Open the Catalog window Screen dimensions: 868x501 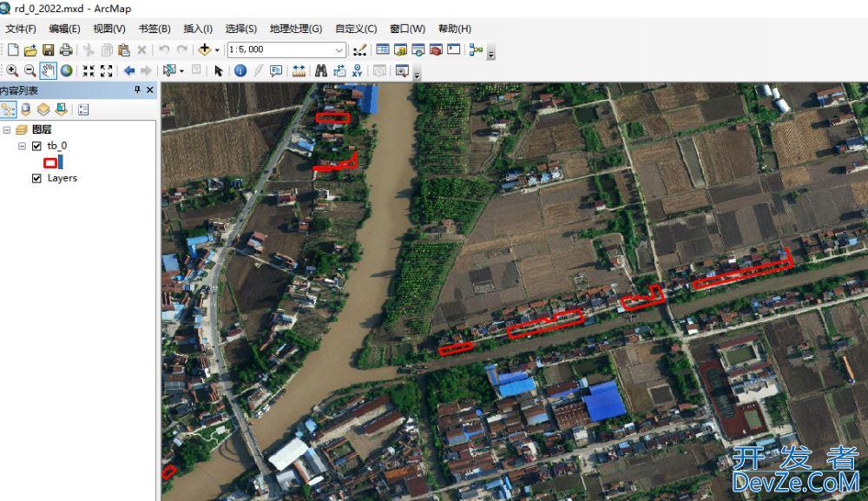click(400, 49)
